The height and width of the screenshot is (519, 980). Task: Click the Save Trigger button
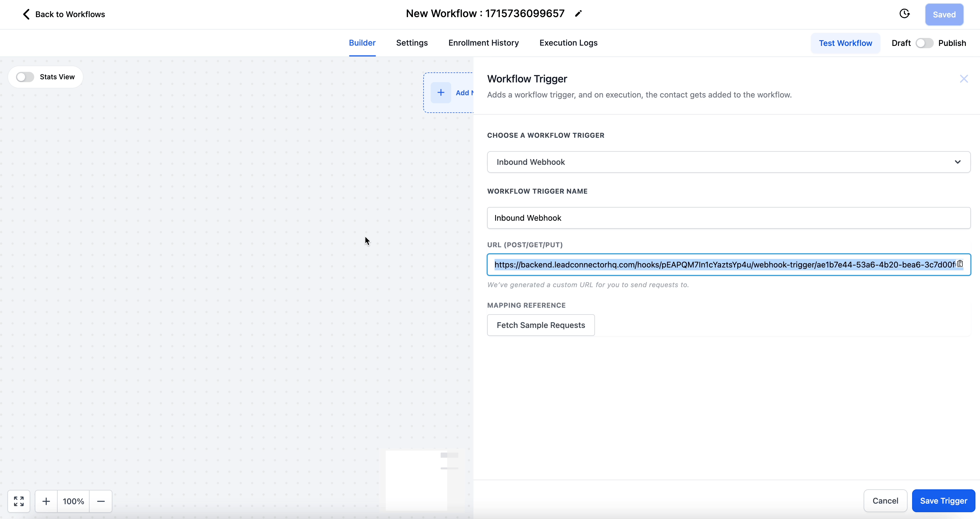pos(943,500)
